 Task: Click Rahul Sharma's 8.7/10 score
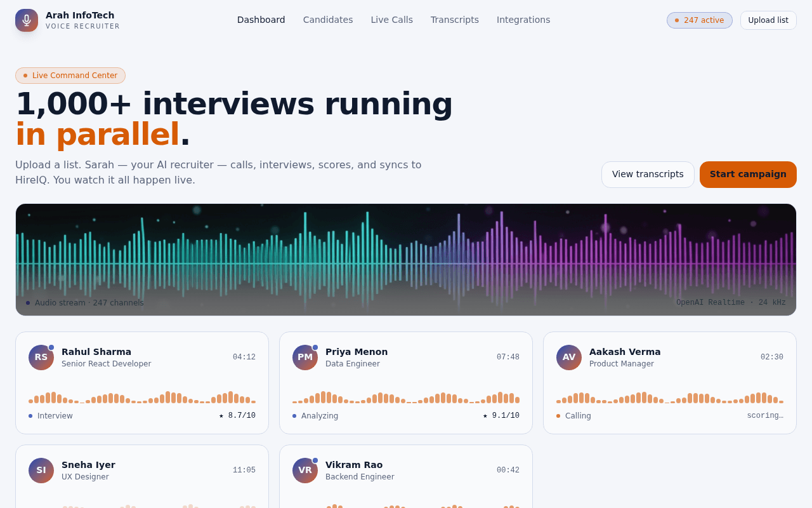pyautogui.click(x=237, y=415)
